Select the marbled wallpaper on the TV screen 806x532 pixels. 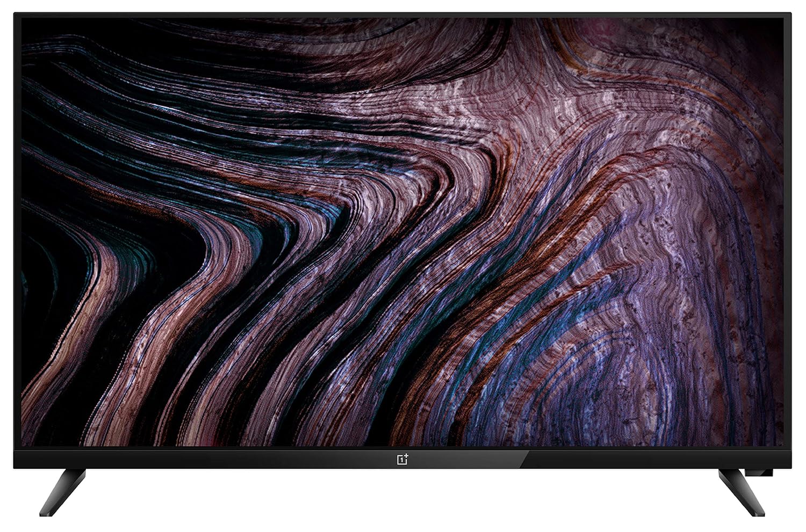403,231
